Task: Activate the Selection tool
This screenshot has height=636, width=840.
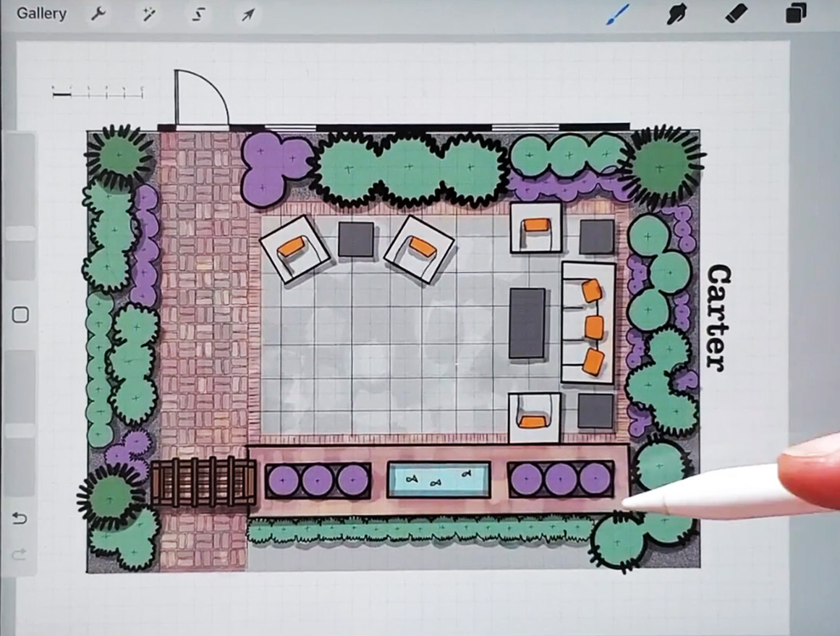Action: (198, 14)
